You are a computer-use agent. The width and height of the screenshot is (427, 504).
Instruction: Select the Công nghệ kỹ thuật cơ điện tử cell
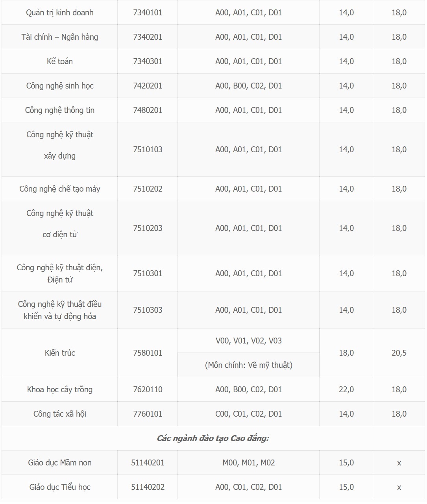tap(60, 224)
